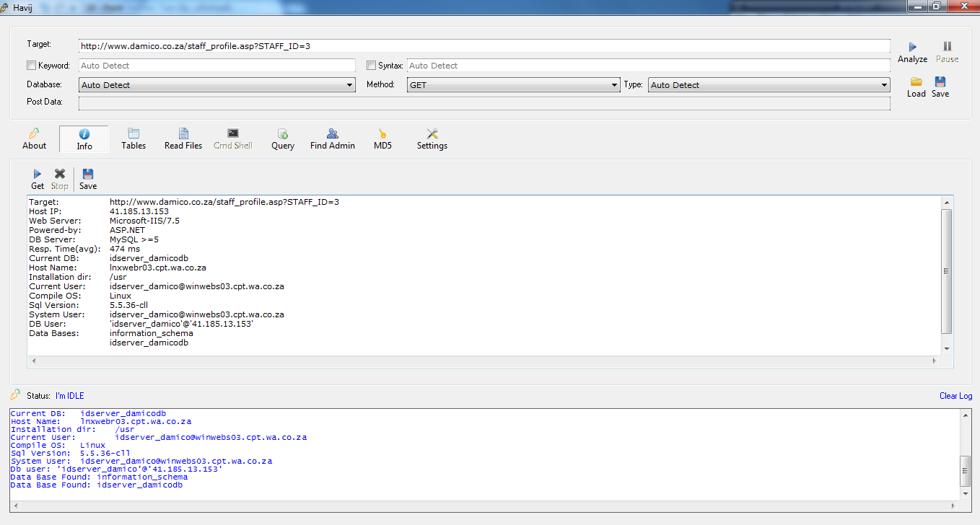This screenshot has width=980, height=525.
Task: Open the Tables tab
Action: click(x=134, y=139)
